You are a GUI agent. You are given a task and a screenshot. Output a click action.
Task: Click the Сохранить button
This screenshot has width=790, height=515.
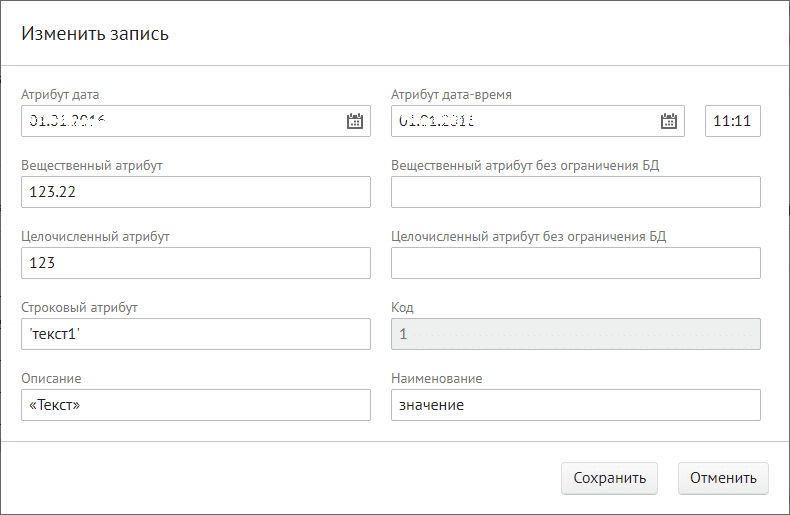(x=609, y=478)
